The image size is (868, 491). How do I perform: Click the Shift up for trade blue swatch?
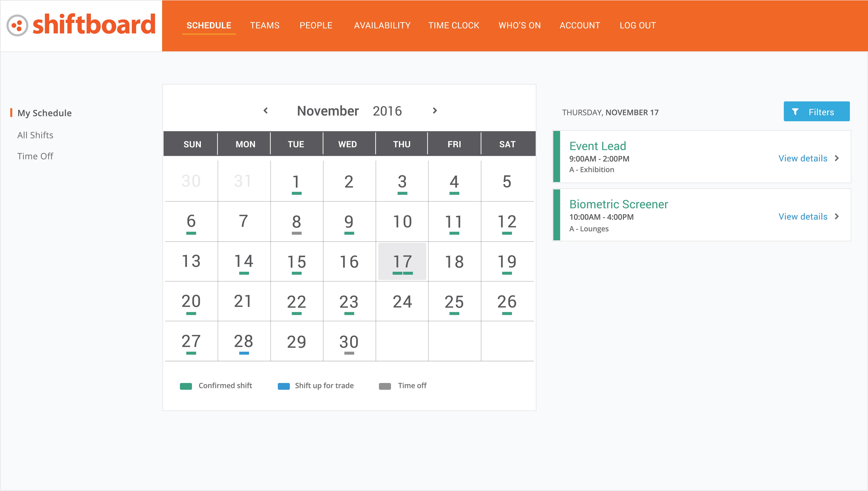pyautogui.click(x=283, y=386)
